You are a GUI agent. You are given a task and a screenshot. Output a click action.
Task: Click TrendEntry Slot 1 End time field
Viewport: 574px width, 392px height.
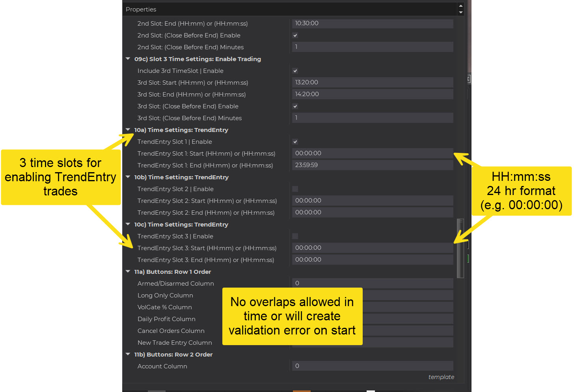[372, 165]
